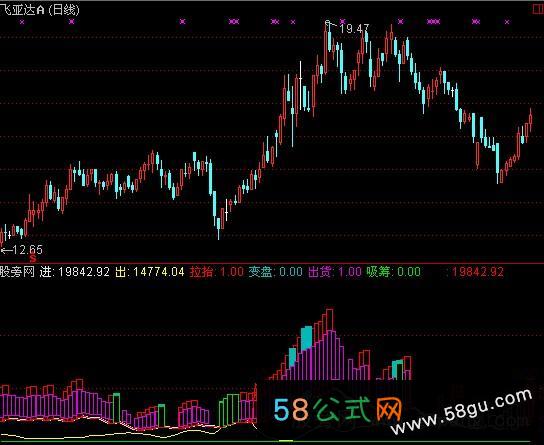Click the candlestick at the 19.47 high
Viewport: 544px width, 445px height.
pos(329,40)
